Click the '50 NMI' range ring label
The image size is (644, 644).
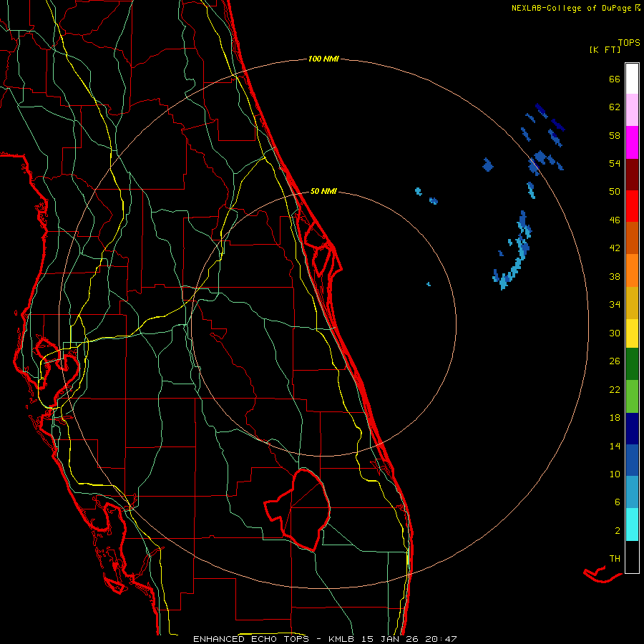pyautogui.click(x=323, y=191)
